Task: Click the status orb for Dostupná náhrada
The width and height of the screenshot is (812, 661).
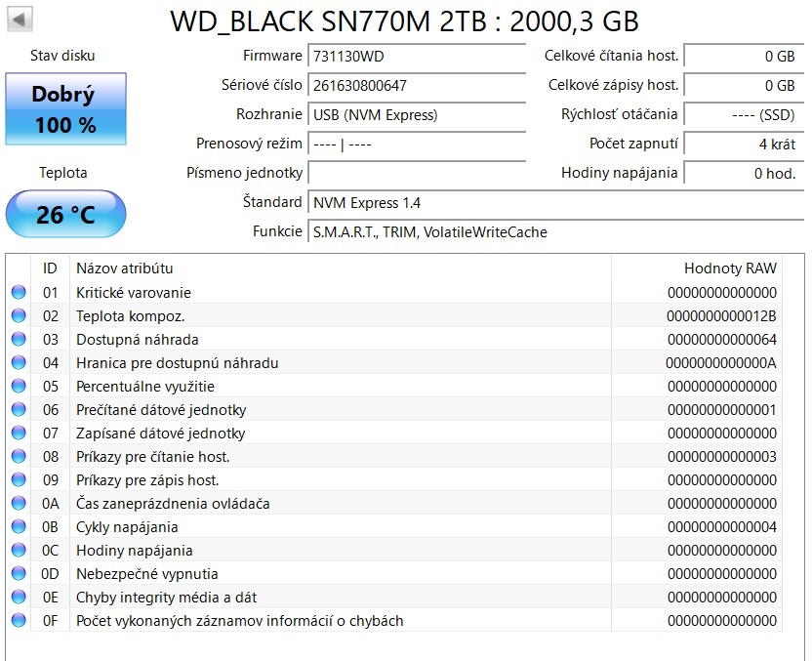Action: tap(19, 339)
